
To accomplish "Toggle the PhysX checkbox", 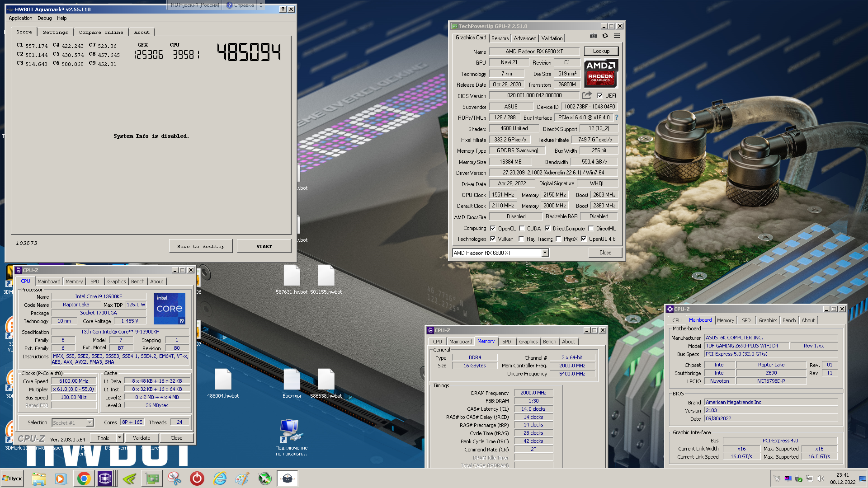I will [x=558, y=239].
